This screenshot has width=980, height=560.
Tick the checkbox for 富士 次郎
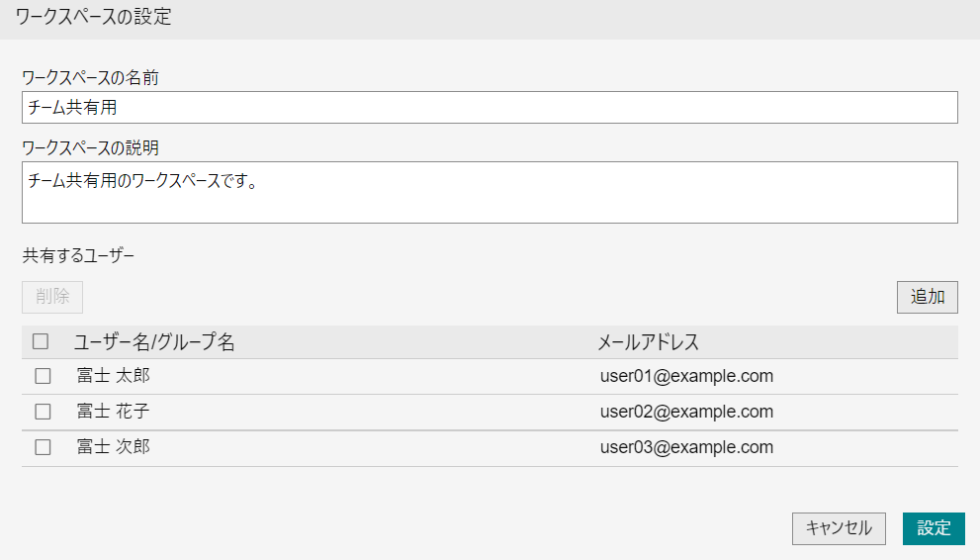tap(43, 447)
